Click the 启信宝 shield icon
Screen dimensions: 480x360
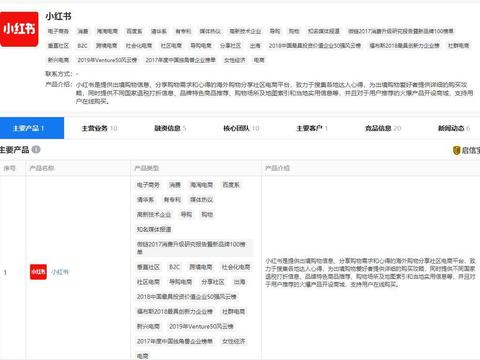456,150
